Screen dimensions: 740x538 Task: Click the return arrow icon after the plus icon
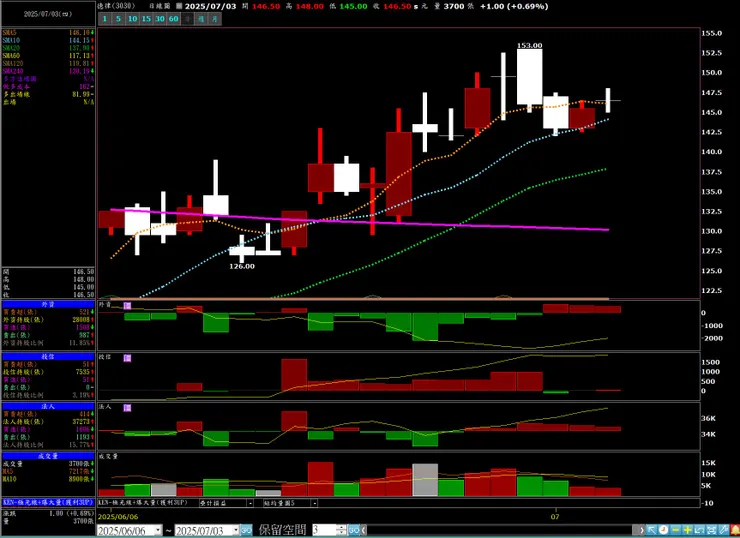pyautogui.click(x=699, y=530)
